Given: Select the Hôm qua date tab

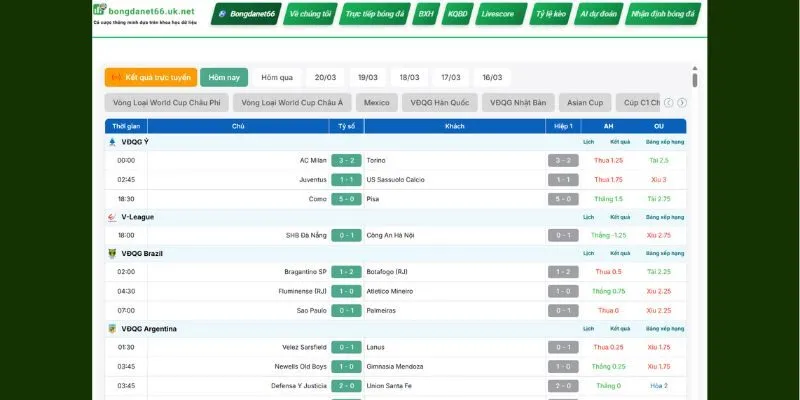Looking at the screenshot, I should pos(276,77).
